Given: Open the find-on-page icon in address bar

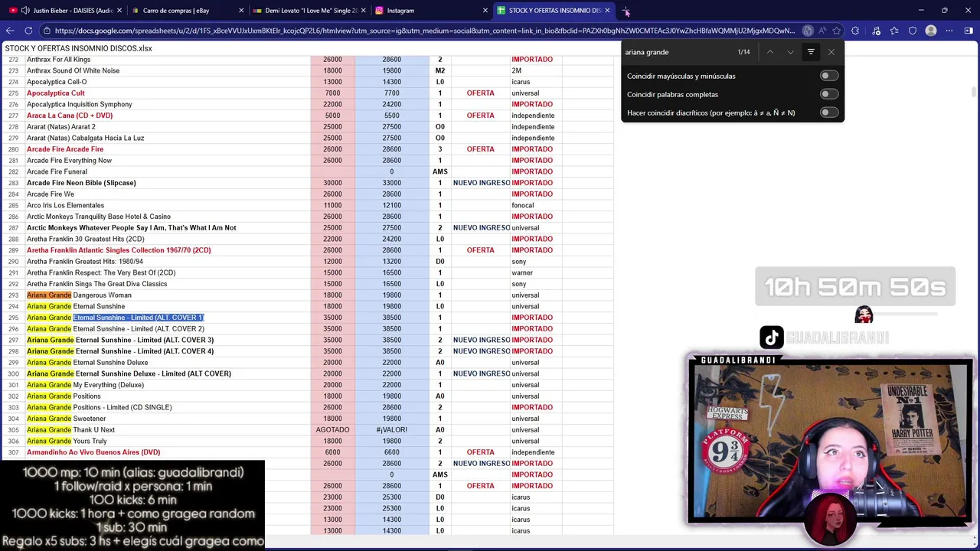Looking at the screenshot, I should tap(808, 31).
